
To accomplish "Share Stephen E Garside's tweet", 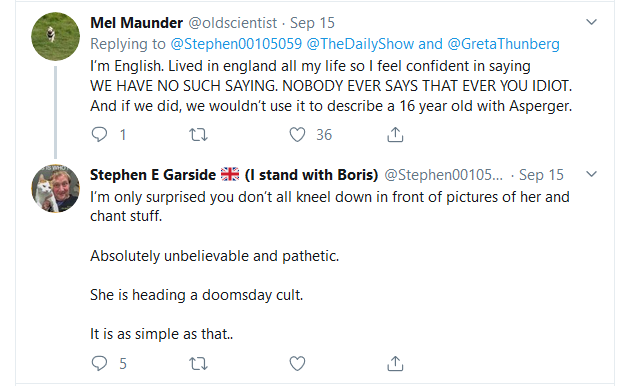I will (x=395, y=363).
